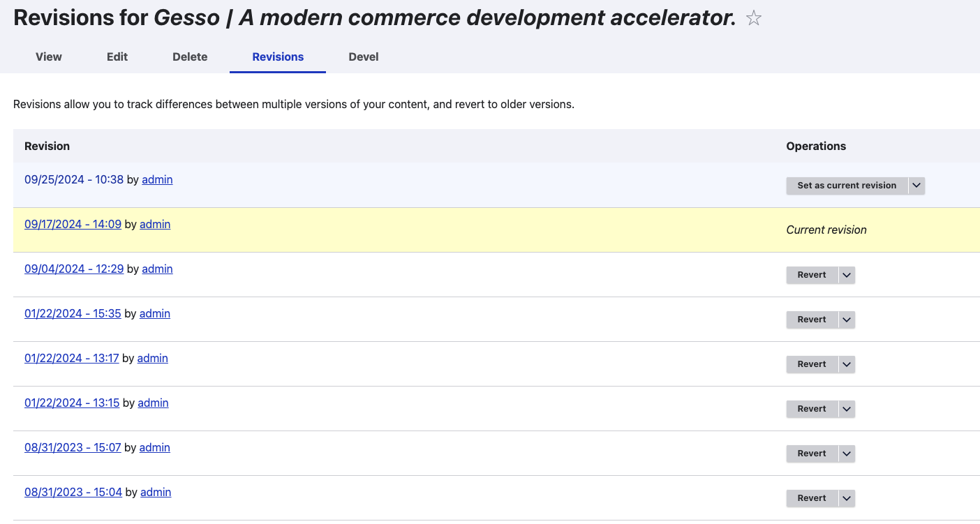View the 09/17/2024 - 14:09 current revision
This screenshot has width=980, height=524.
[x=73, y=225]
